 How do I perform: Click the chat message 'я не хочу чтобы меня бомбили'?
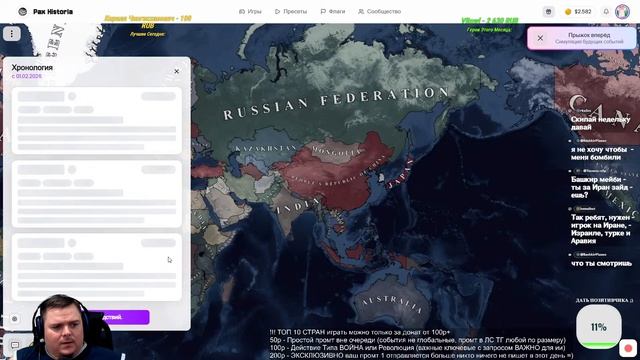click(602, 153)
